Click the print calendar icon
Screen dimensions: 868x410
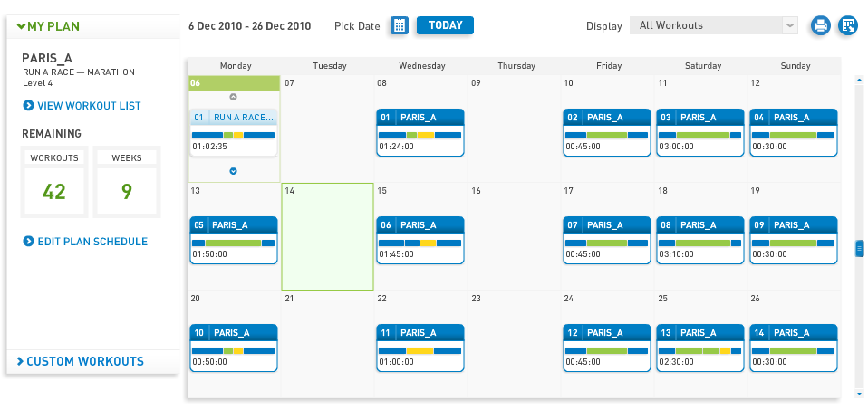click(x=821, y=25)
